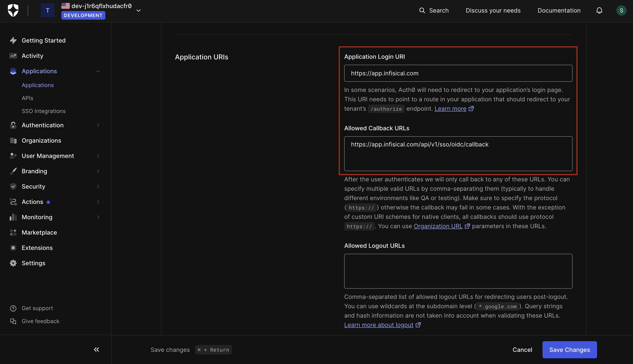The width and height of the screenshot is (633, 364).
Task: Click the Applications layers icon
Action: click(x=13, y=71)
